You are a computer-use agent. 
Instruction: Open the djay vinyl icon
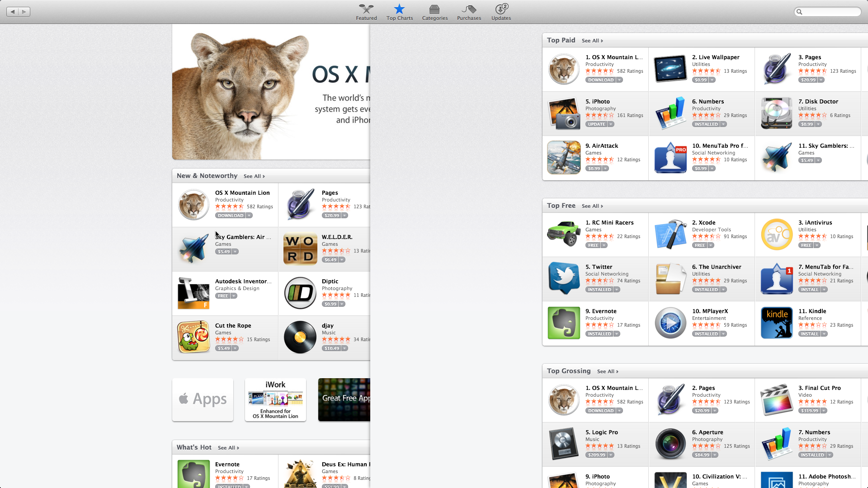tap(300, 338)
